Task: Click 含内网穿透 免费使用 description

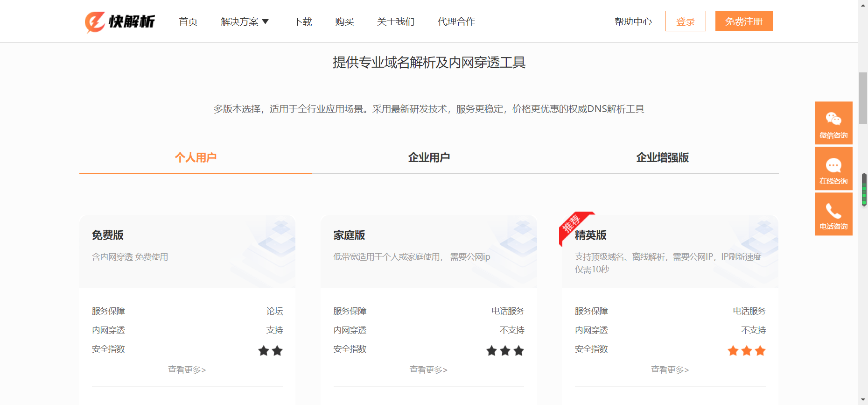Action: tap(130, 257)
